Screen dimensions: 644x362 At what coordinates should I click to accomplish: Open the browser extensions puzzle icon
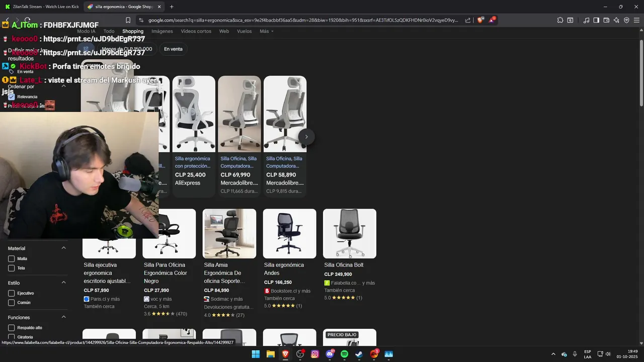pos(560,20)
